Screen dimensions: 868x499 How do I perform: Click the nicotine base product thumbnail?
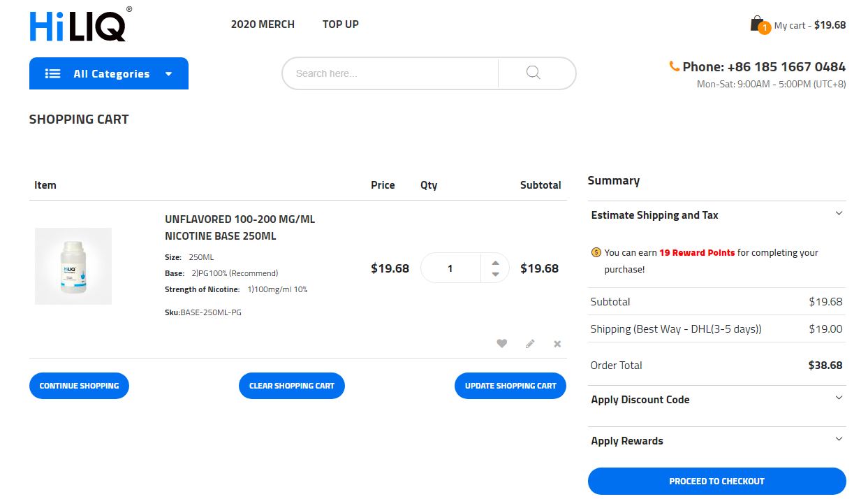[73, 266]
